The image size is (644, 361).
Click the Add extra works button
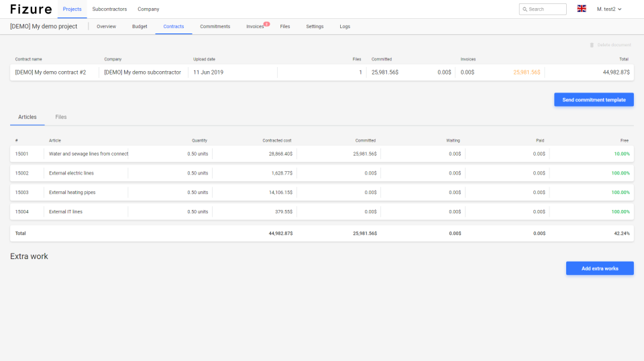pos(600,268)
